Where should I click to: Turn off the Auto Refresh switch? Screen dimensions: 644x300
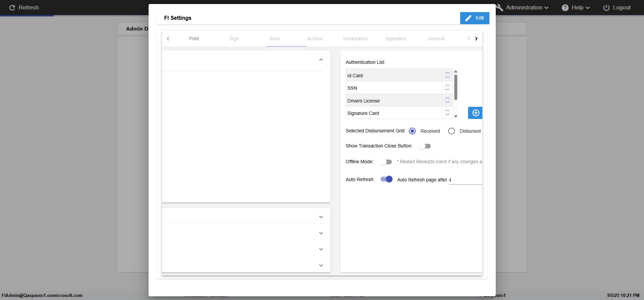pyautogui.click(x=386, y=179)
